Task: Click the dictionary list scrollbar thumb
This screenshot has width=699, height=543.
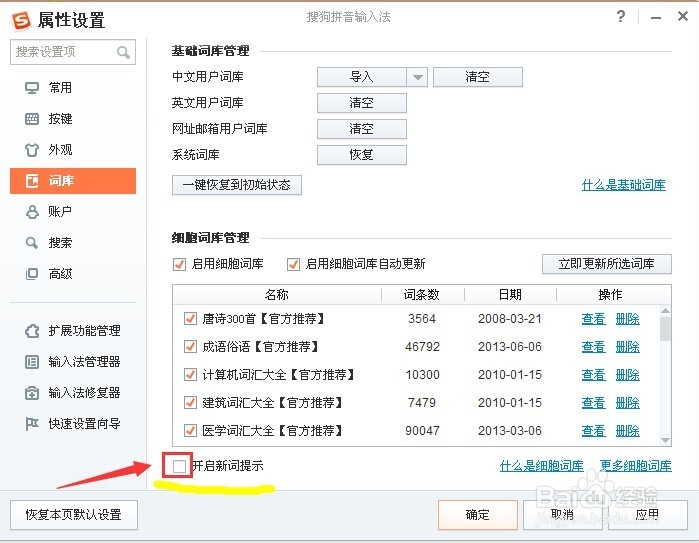Action: pos(666,329)
